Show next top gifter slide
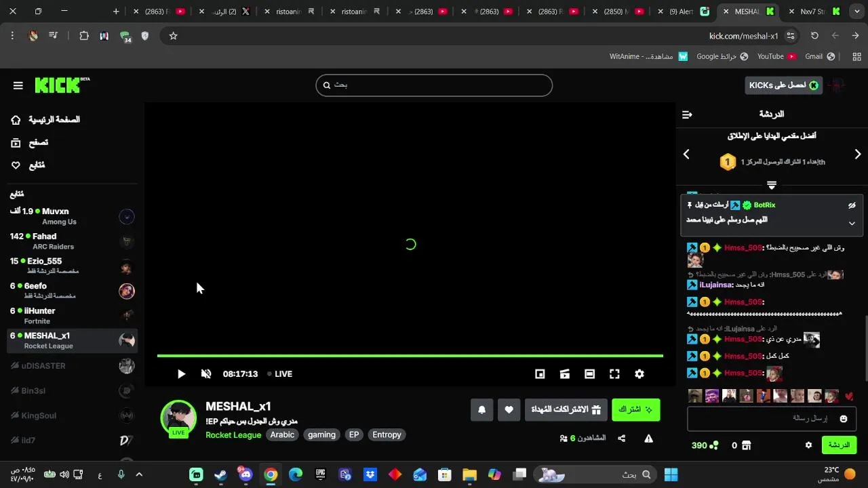868x488 pixels. (858, 155)
